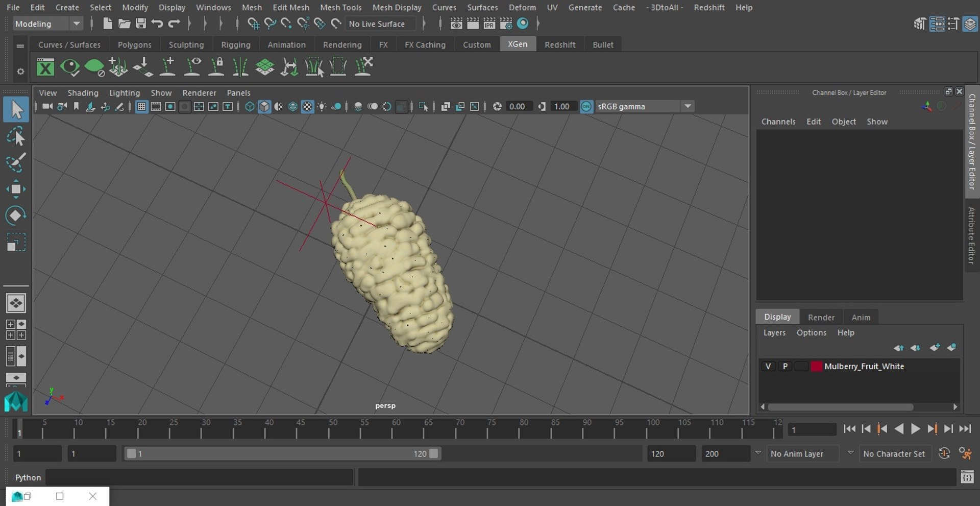Pick the Paint Selection tool
The width and height of the screenshot is (980, 506).
(16, 162)
